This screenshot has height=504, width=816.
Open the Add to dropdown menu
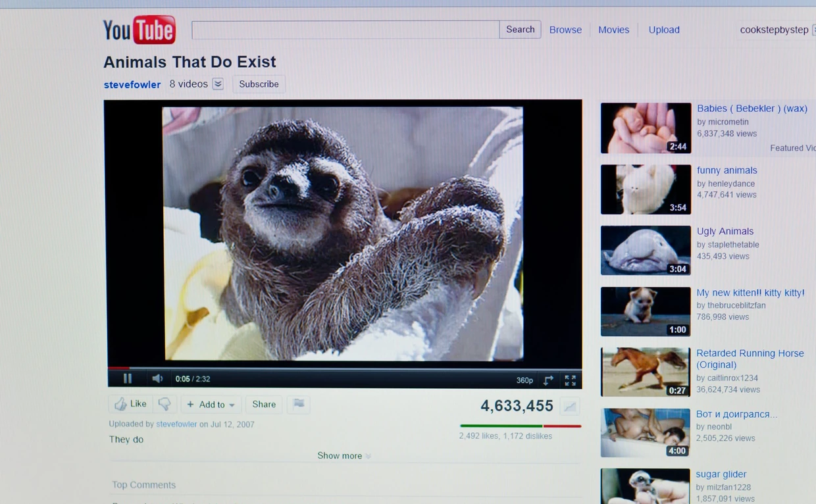click(211, 405)
